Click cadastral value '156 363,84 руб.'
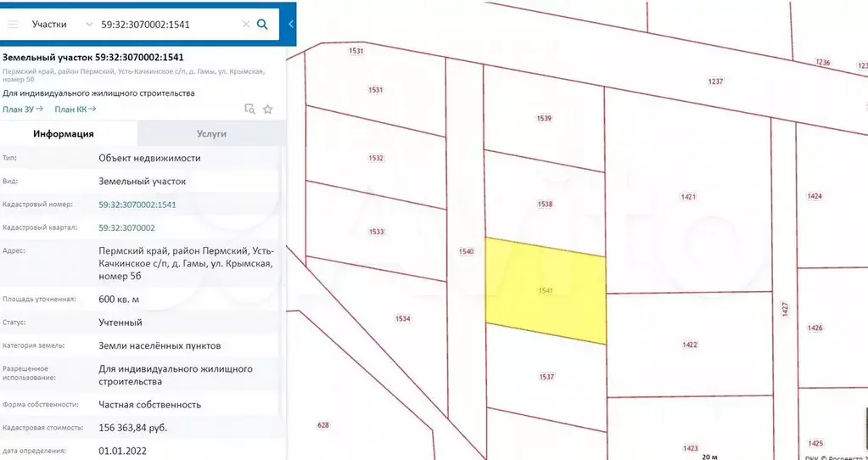Viewport: 868px width, 460px height. click(133, 428)
